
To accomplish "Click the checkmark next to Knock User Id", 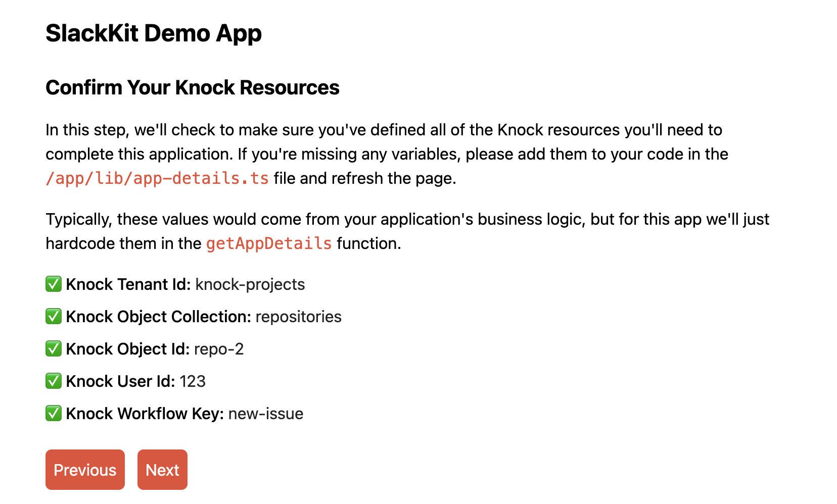I will point(53,381).
